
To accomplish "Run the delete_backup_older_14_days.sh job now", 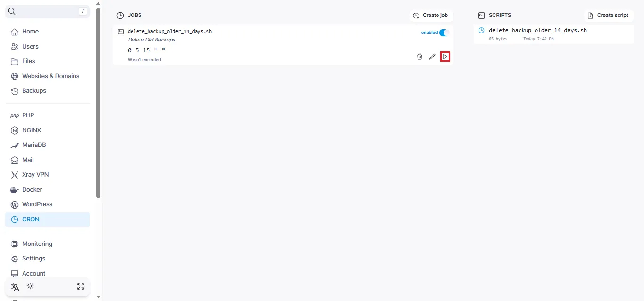I will [445, 57].
